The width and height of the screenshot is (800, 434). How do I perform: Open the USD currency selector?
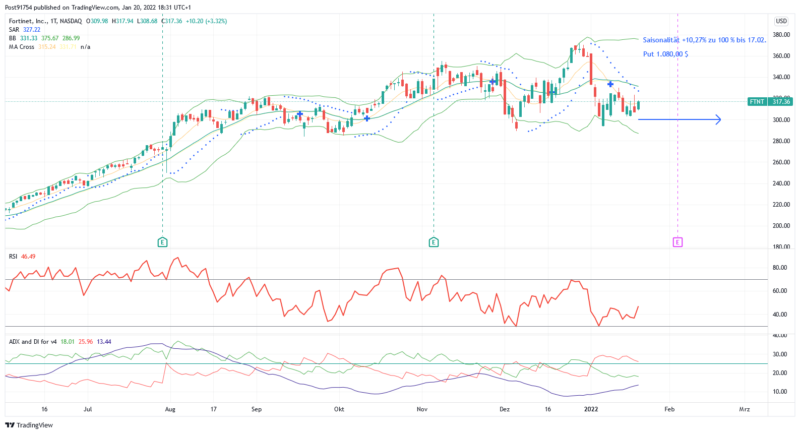pos(780,20)
